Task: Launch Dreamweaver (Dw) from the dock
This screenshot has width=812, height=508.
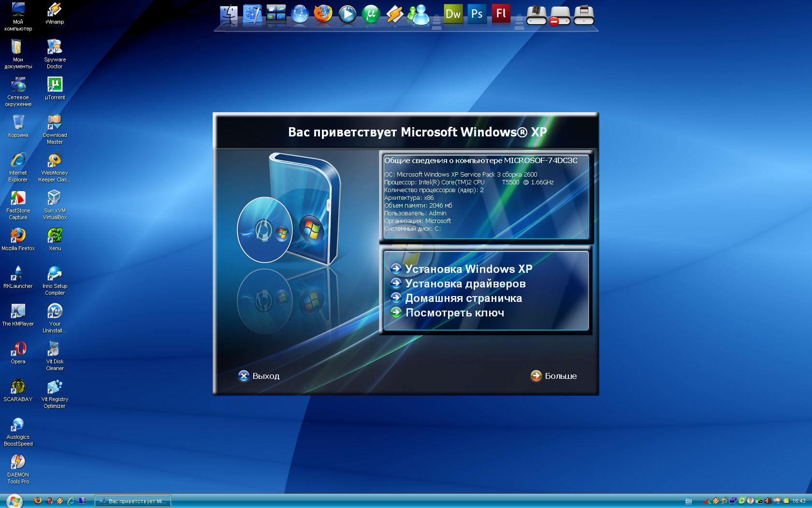Action: (453, 14)
